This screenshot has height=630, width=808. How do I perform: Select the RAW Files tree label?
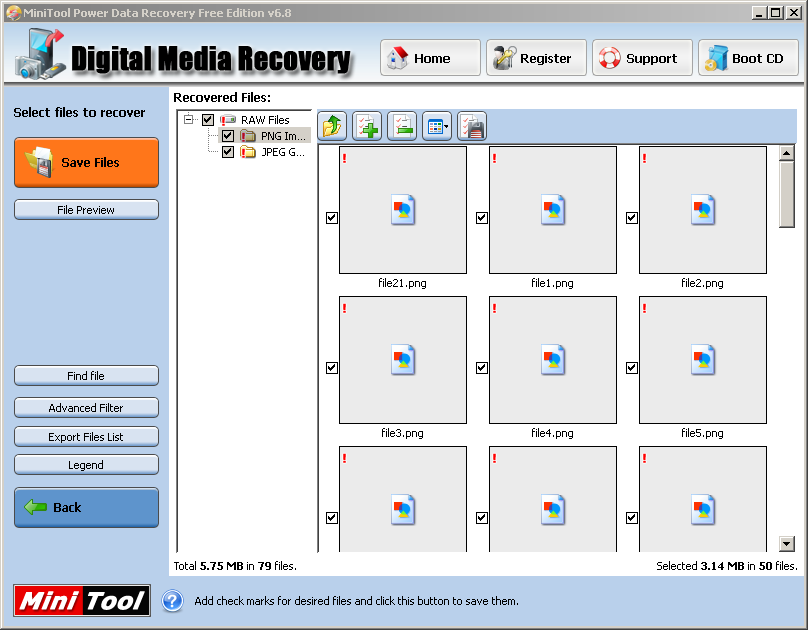coord(265,120)
